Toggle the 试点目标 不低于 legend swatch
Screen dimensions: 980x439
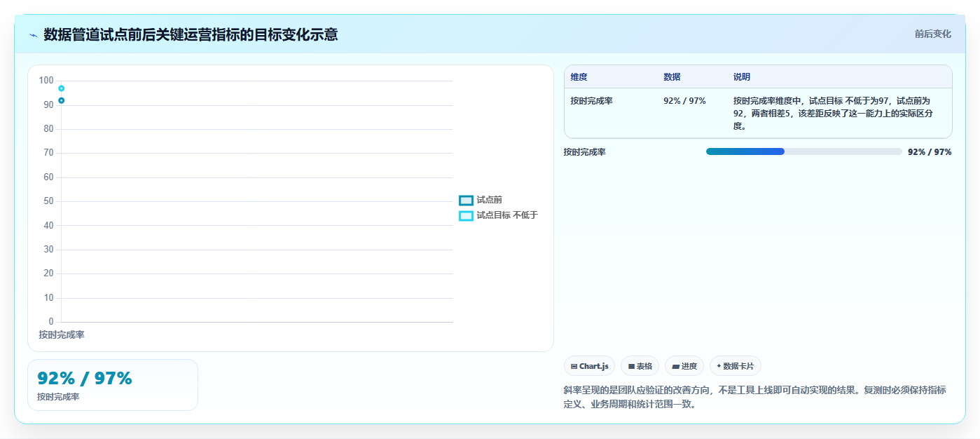click(x=466, y=216)
